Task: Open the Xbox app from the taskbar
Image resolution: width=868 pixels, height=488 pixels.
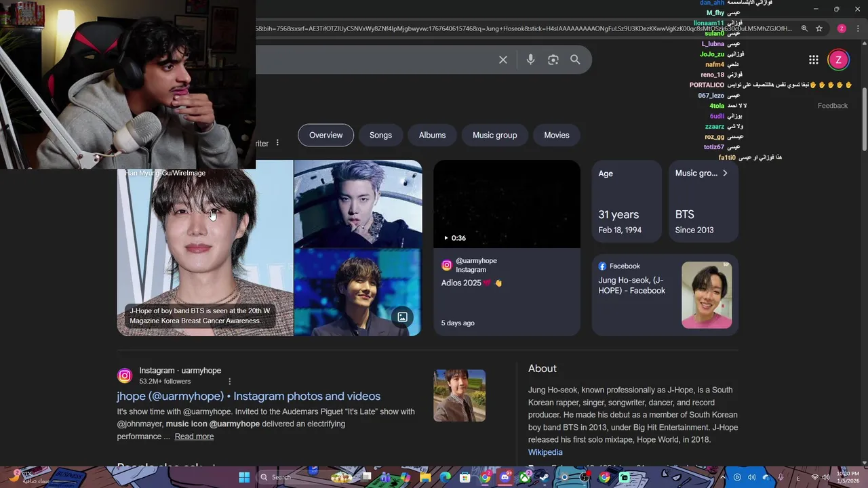Action: click(525, 477)
